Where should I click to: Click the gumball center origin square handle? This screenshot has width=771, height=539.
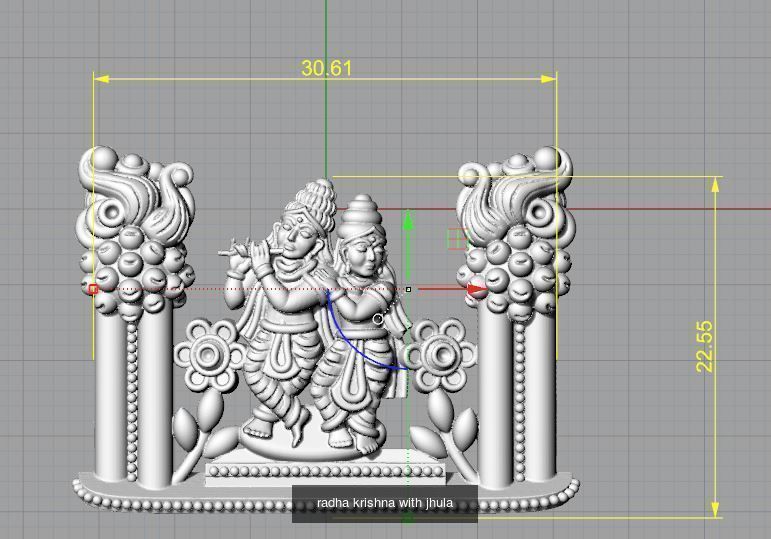408,290
